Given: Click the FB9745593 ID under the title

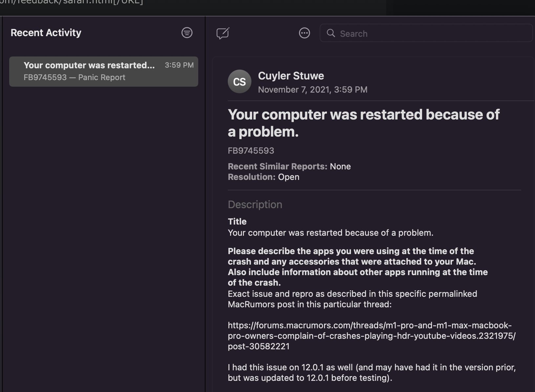Looking at the screenshot, I should (251, 151).
